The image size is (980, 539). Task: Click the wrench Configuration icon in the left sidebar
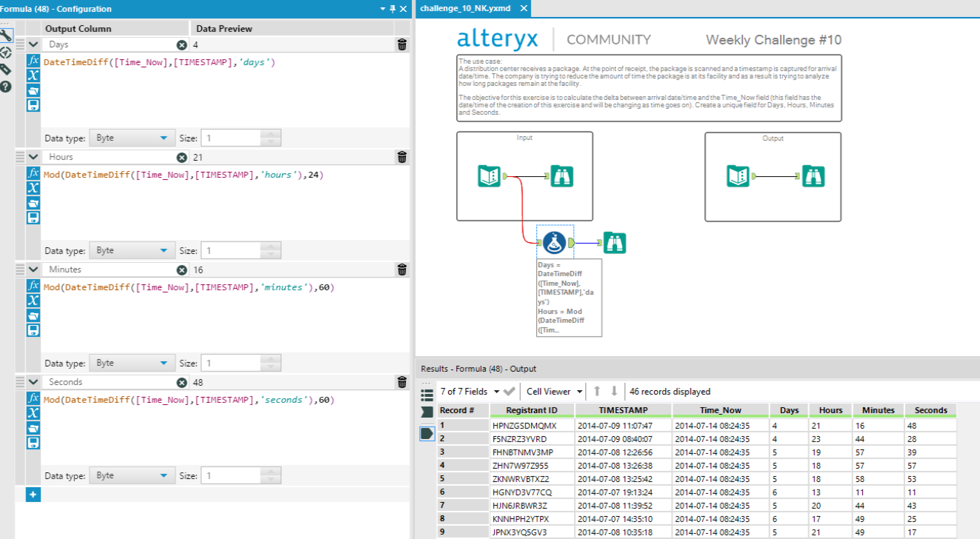[6, 36]
